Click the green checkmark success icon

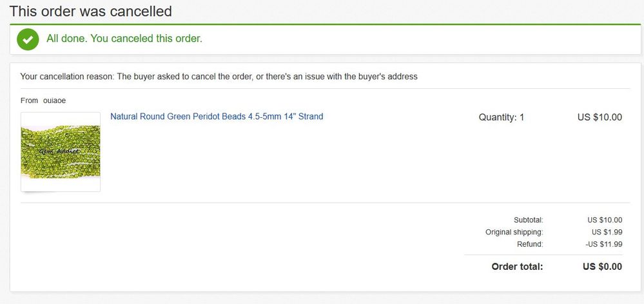tap(28, 39)
